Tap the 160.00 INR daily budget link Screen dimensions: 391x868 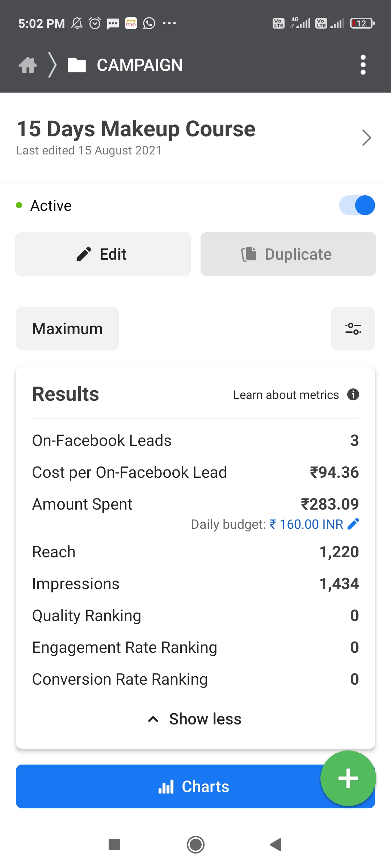[306, 524]
